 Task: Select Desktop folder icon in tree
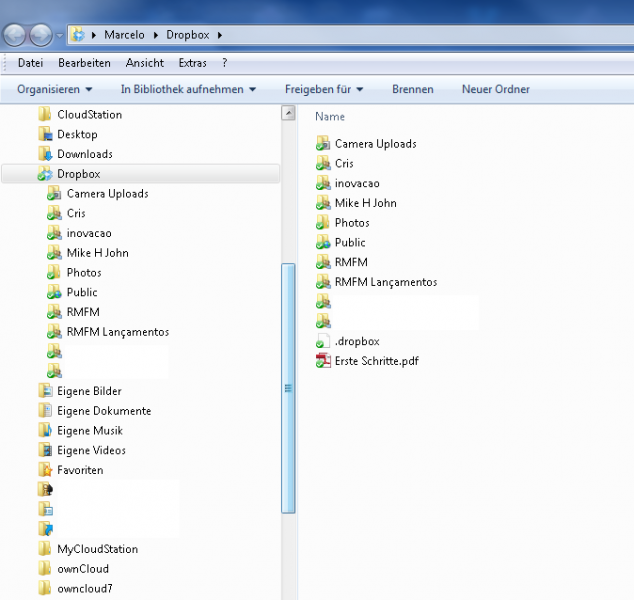(45, 134)
